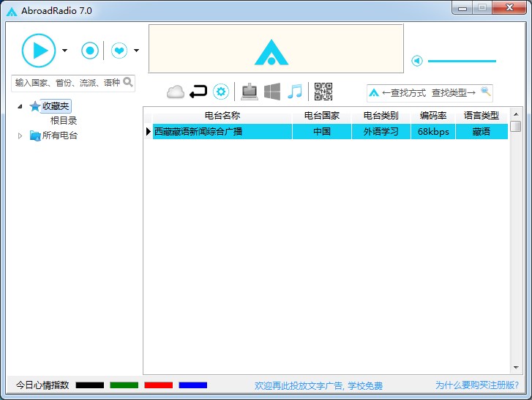Click the row selector arrow of the station row
The width and height of the screenshot is (532, 400).
point(149,131)
